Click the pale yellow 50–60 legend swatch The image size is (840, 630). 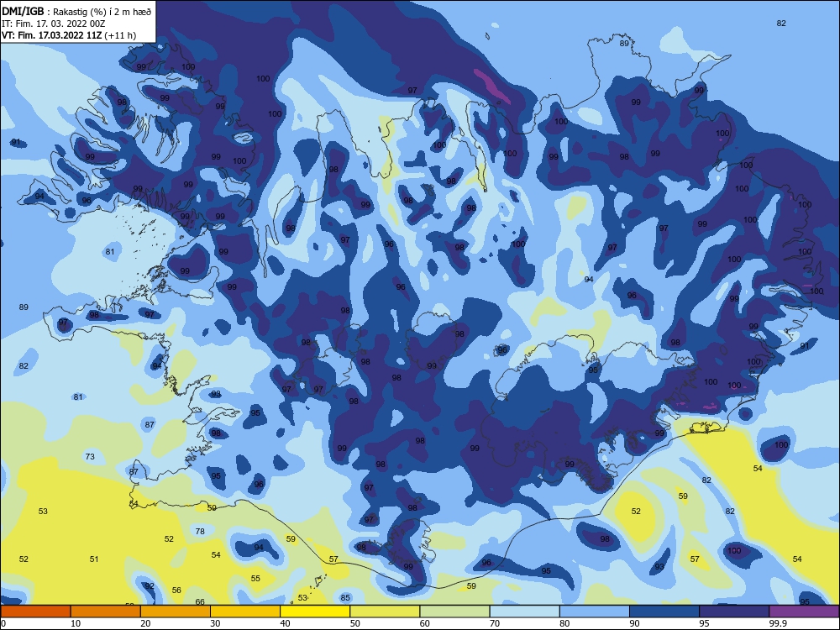(385, 612)
